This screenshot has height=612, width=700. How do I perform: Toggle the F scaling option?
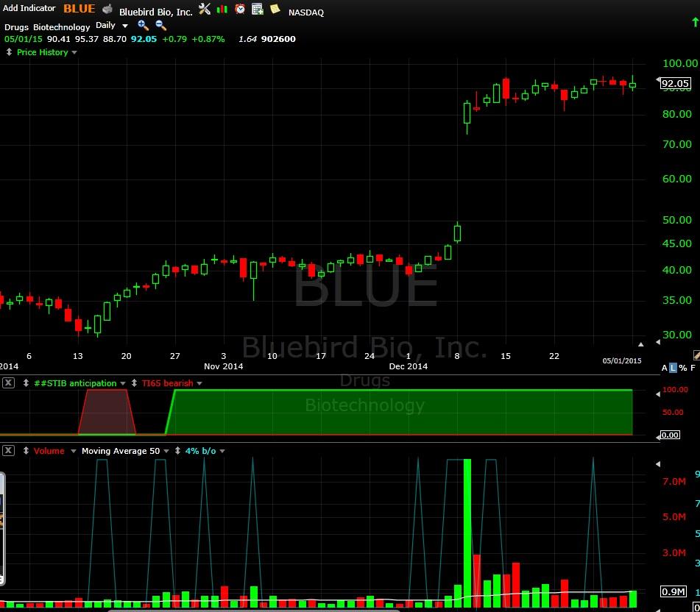tap(693, 368)
